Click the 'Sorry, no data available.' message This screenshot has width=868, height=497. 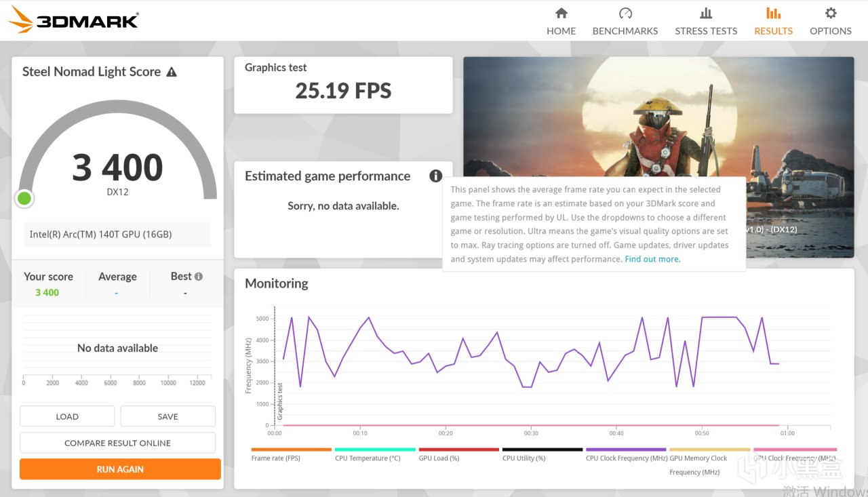pyautogui.click(x=343, y=206)
